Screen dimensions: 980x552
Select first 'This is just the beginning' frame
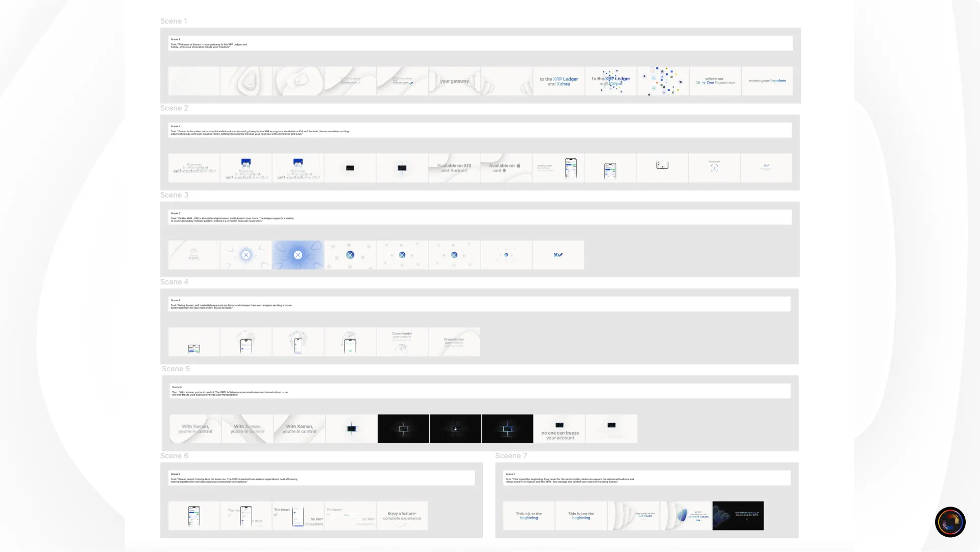[x=529, y=516]
